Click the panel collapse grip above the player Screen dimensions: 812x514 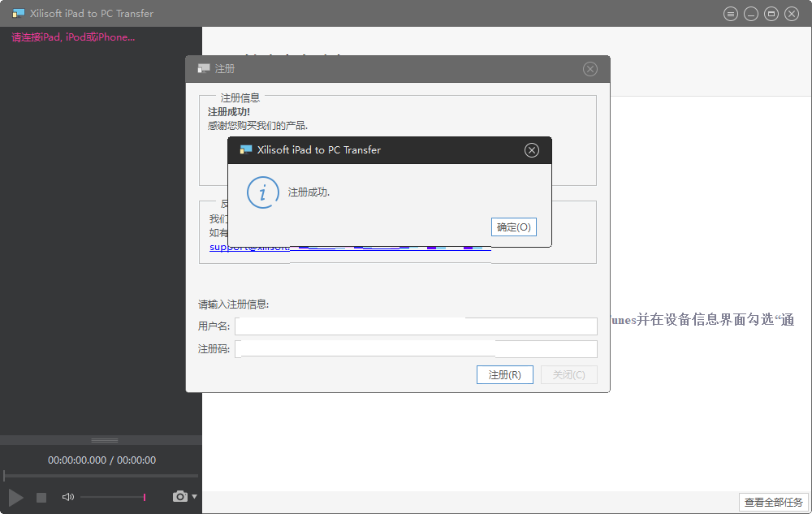click(105, 440)
